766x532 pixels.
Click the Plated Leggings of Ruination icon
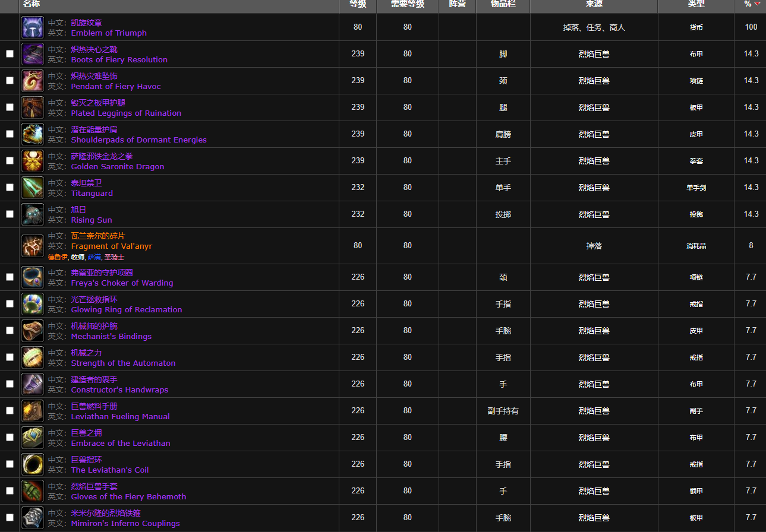click(33, 107)
